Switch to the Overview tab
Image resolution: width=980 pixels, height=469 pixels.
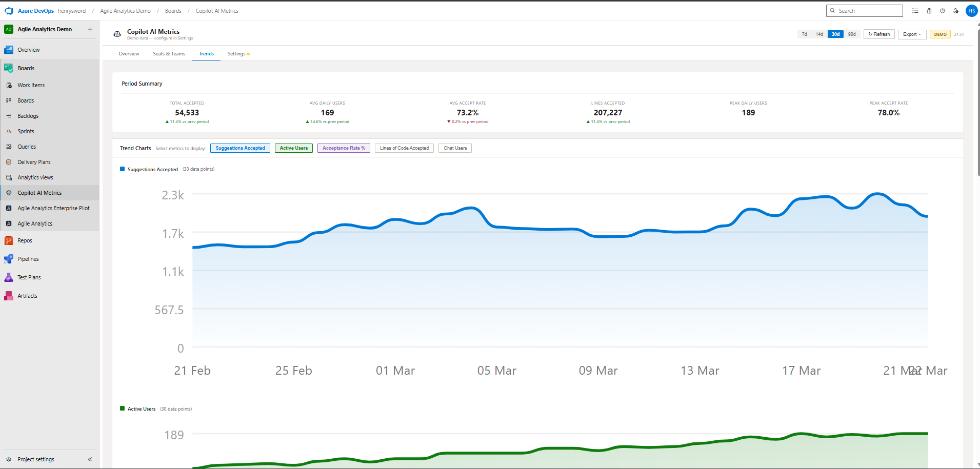(129, 53)
